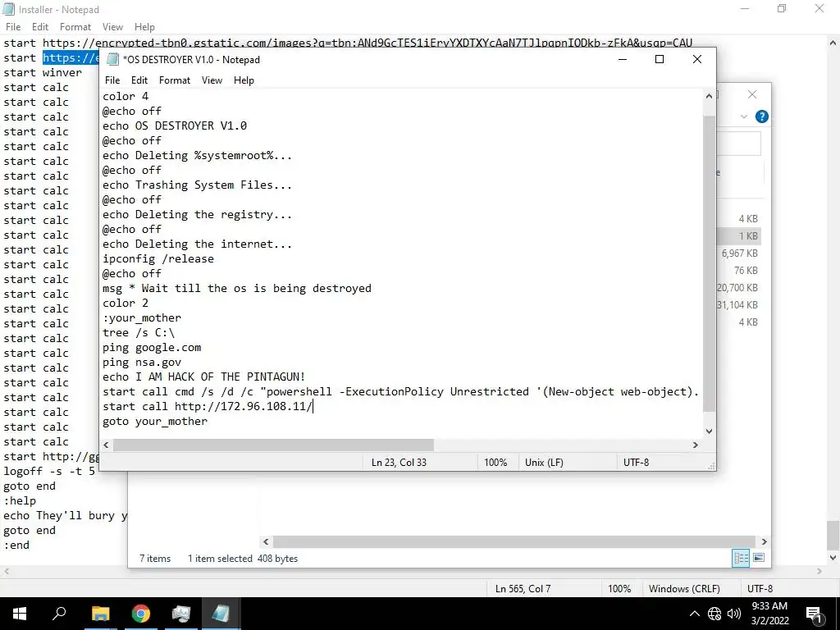Image resolution: width=840 pixels, height=630 pixels.
Task: Click the Installer Notepad title bar icon
Action: tap(8, 9)
